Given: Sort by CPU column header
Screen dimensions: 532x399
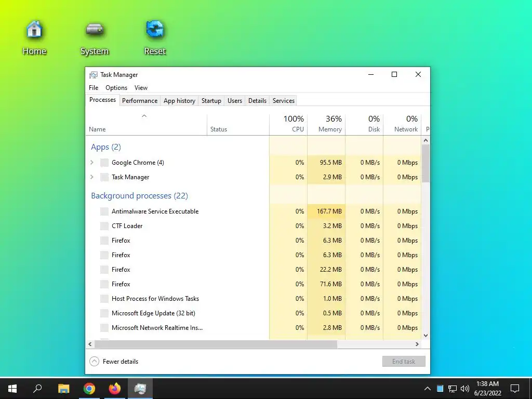Looking at the screenshot, I should tap(288, 125).
